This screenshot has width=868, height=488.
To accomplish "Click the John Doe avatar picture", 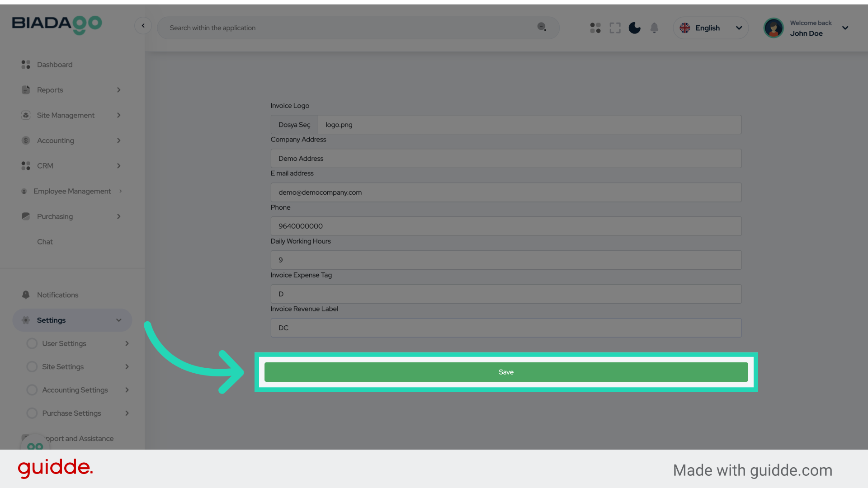I will point(774,28).
